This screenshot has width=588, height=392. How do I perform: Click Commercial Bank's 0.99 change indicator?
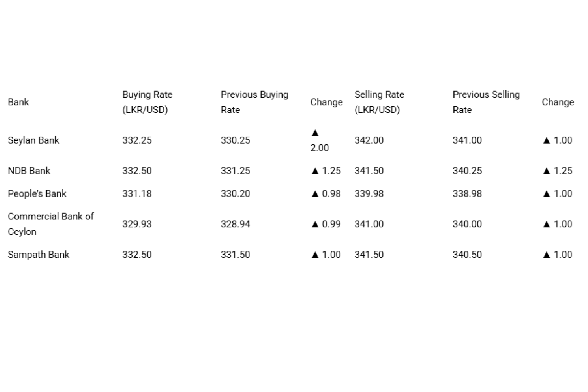click(326, 224)
